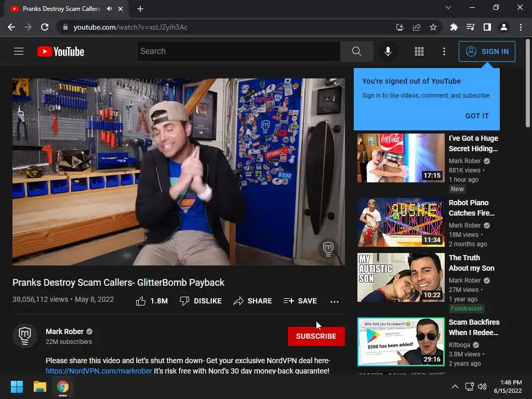532x399 pixels.
Task: Select the Pranks Destroy Scam Callers tab
Action: [x=61, y=9]
